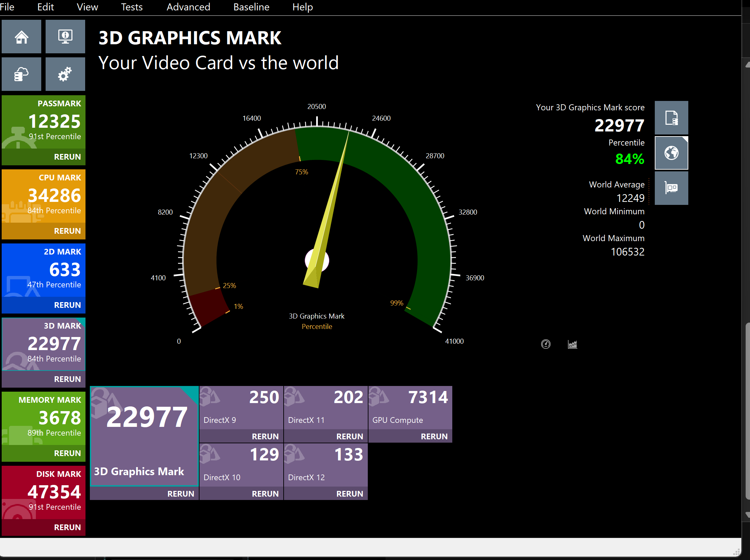
Task: Click the video card hardware icon
Action: pos(671,188)
